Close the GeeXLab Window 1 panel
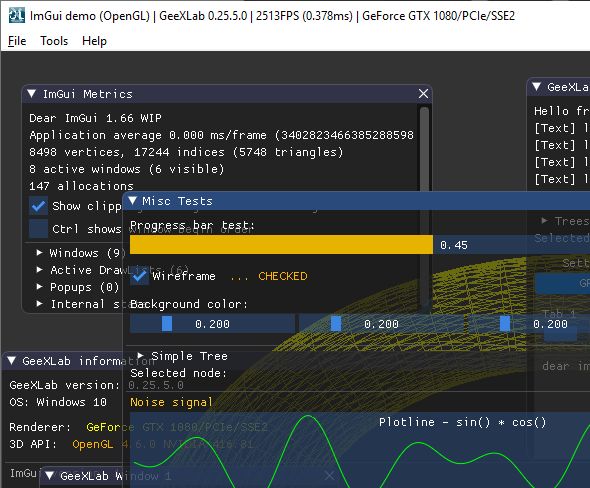Image resolution: width=590 pixels, height=488 pixels. 329,476
